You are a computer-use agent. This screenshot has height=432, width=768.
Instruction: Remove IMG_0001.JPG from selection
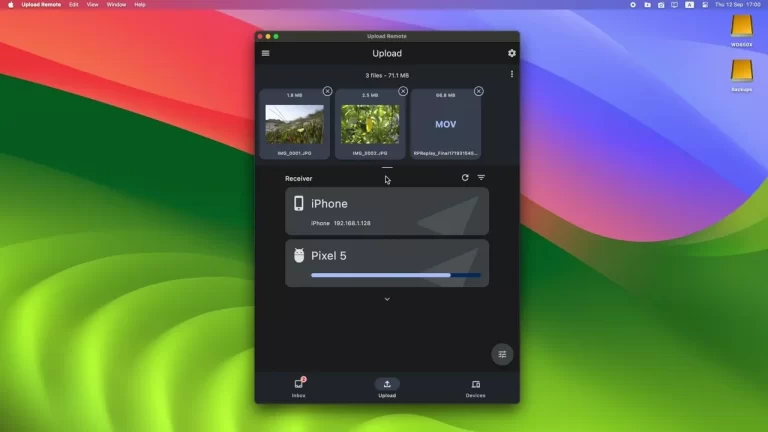(327, 91)
